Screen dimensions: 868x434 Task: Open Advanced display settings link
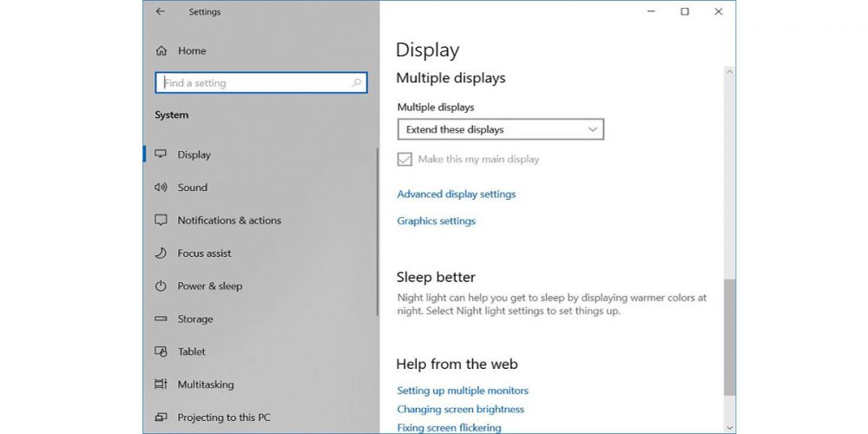(456, 194)
